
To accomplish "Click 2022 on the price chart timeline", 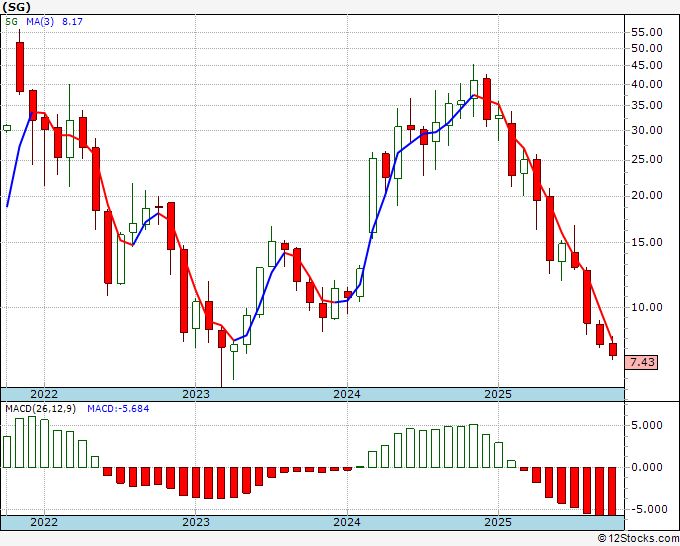I will [44, 394].
